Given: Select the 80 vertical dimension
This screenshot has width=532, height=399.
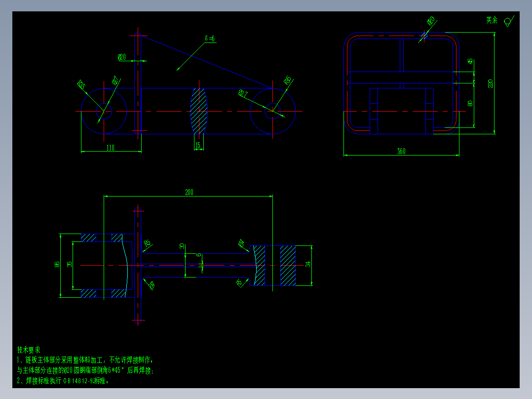Looking at the screenshot, I should pos(470,103).
